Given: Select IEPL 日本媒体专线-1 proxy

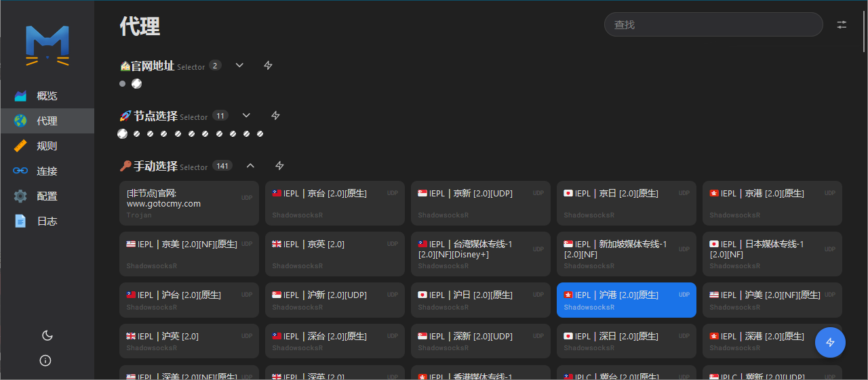Looking at the screenshot, I should point(772,254).
